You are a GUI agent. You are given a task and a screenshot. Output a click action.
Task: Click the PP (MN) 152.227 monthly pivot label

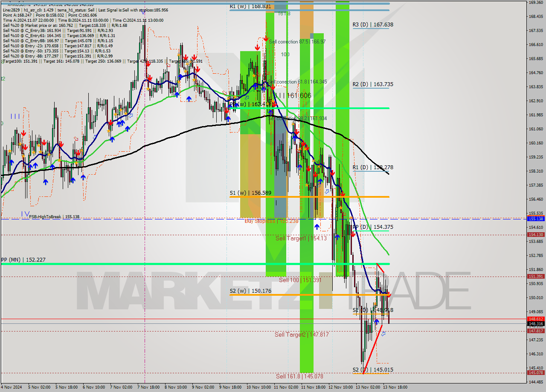coord(23,259)
